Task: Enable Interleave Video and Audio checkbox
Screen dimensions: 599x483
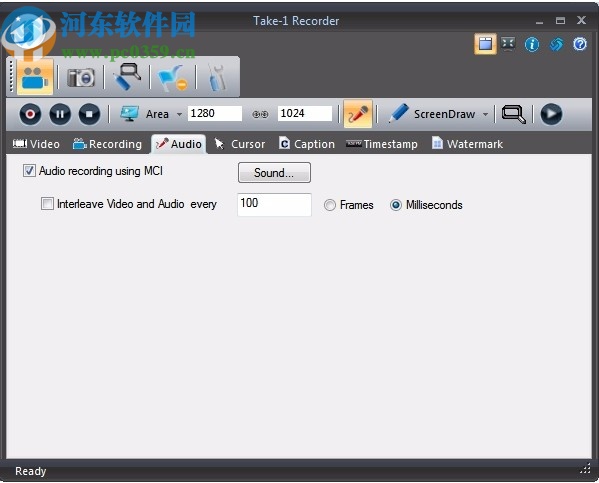Action: click(47, 204)
